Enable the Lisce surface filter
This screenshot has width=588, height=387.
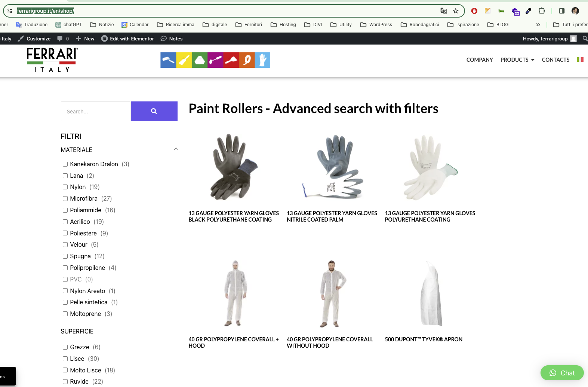pyautogui.click(x=65, y=359)
